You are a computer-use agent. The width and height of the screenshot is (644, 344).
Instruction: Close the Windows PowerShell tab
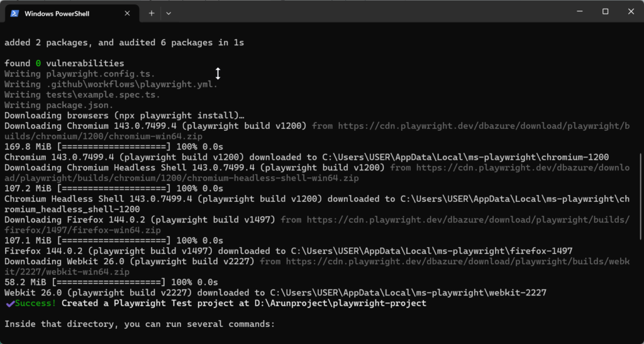click(128, 13)
